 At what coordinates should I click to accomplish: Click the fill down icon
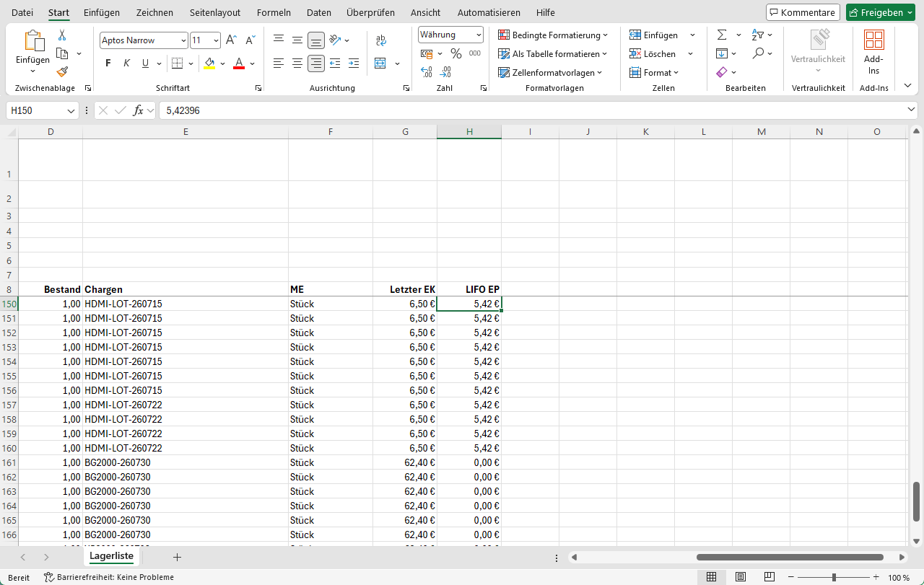click(722, 53)
